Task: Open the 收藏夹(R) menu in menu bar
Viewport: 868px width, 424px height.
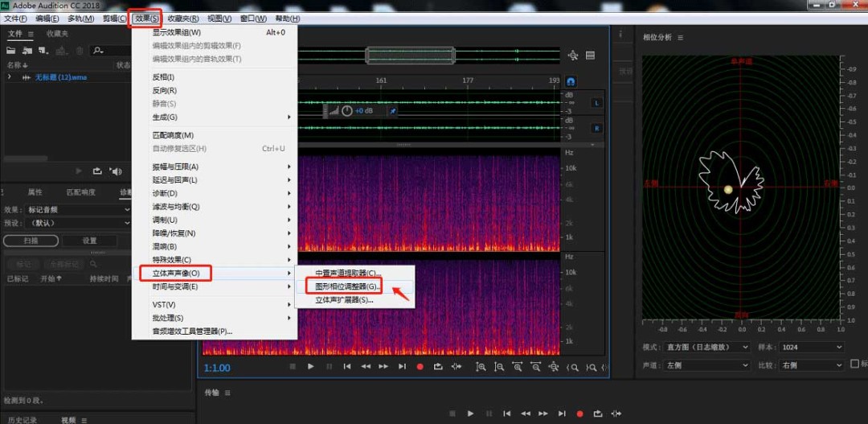Action: click(x=183, y=19)
